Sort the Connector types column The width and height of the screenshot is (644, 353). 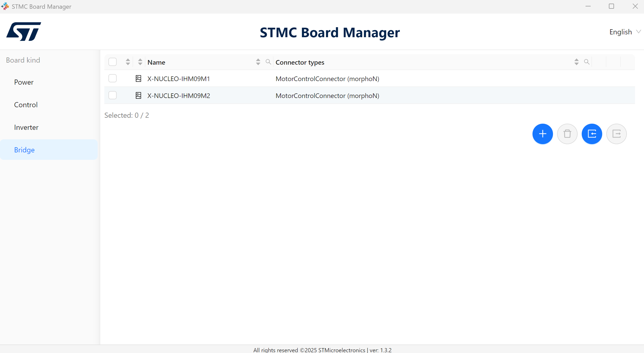576,62
